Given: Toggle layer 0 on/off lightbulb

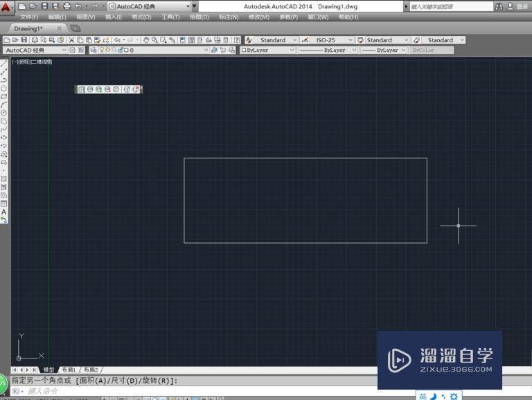Looking at the screenshot, I should point(102,50).
